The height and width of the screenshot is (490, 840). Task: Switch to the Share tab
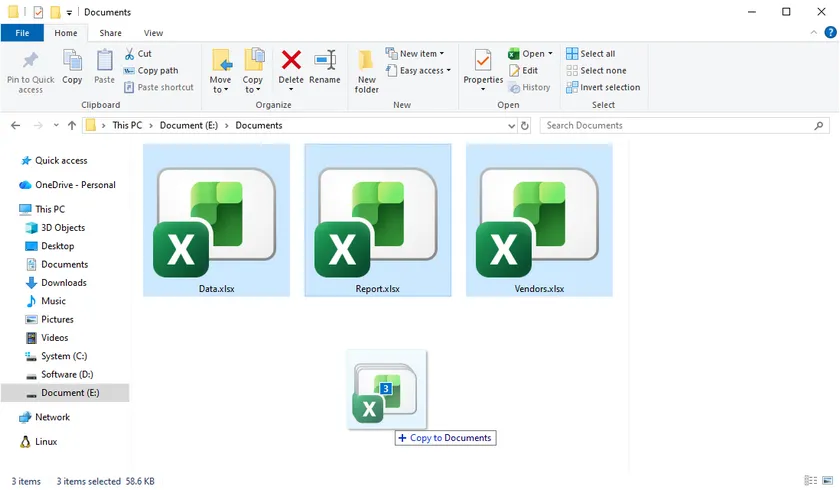tap(110, 33)
